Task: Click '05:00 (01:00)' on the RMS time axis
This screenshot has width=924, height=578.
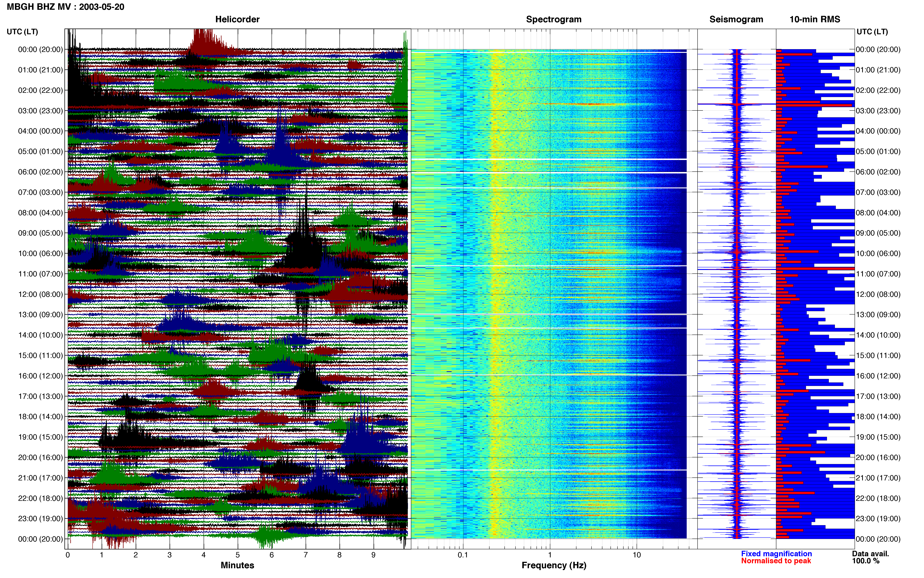Action: pos(878,152)
